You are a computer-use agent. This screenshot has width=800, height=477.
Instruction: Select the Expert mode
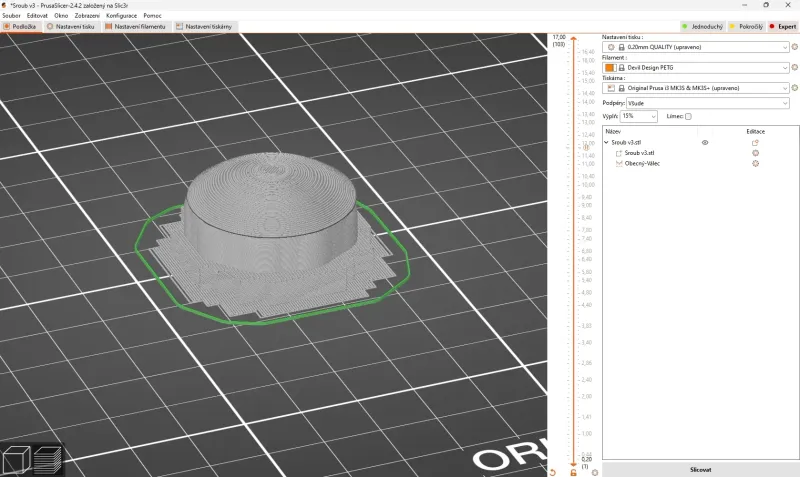pyautogui.click(x=783, y=27)
